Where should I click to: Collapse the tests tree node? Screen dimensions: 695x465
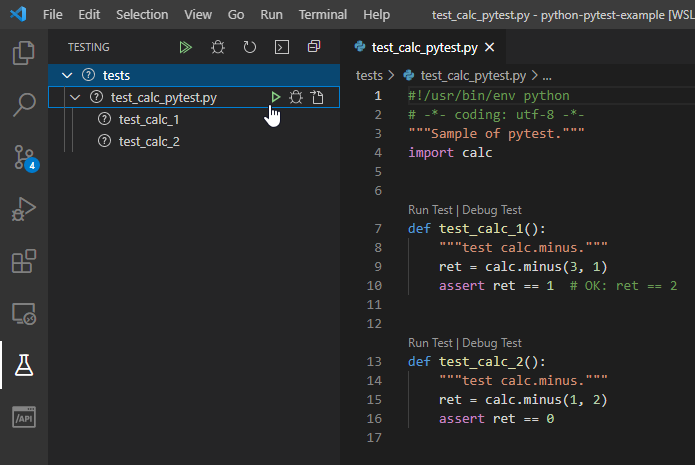(67, 75)
